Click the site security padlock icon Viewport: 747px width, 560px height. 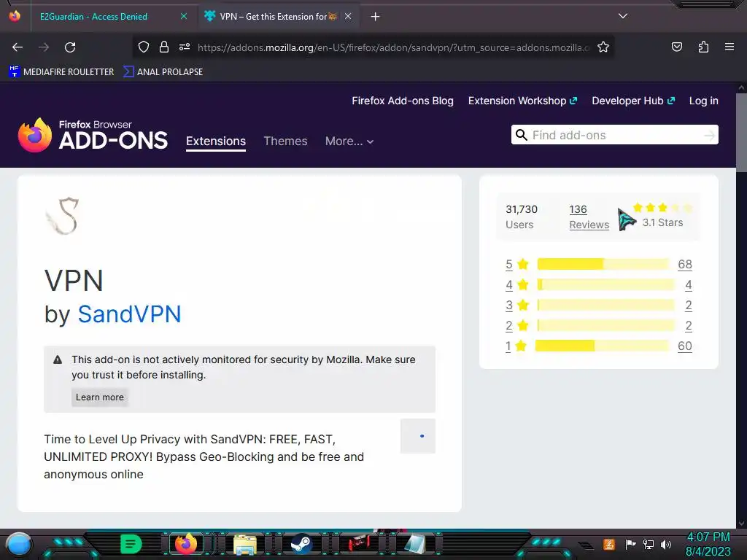(x=164, y=47)
